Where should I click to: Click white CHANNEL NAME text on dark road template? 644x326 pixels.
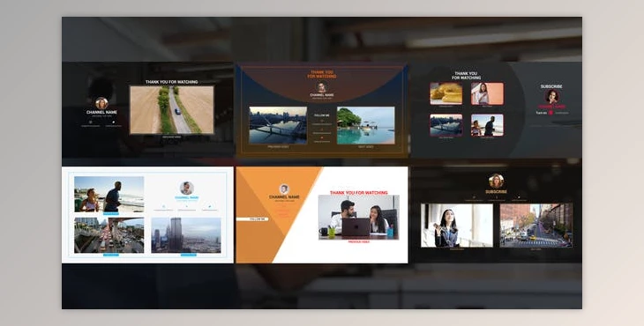pyautogui.click(x=101, y=113)
